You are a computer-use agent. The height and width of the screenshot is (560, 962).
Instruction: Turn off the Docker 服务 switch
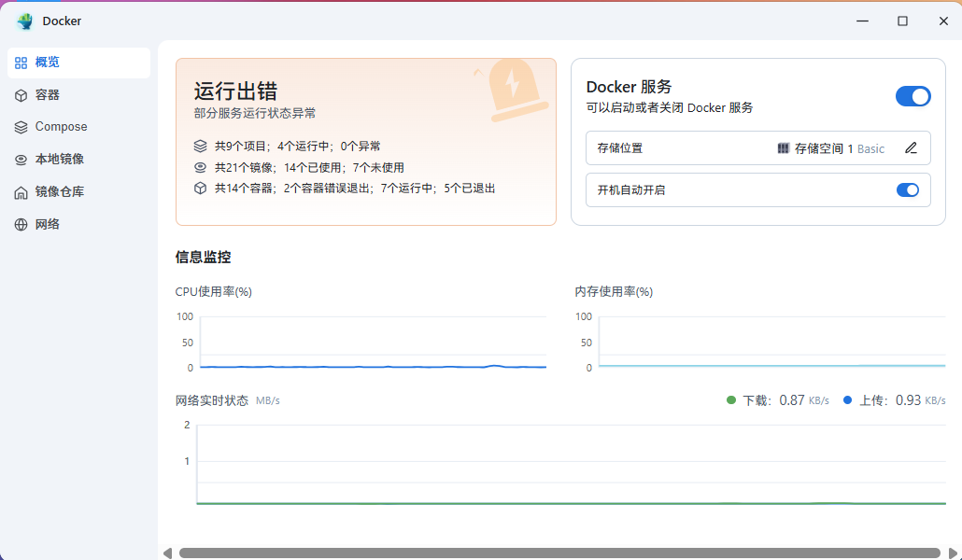tap(912, 96)
